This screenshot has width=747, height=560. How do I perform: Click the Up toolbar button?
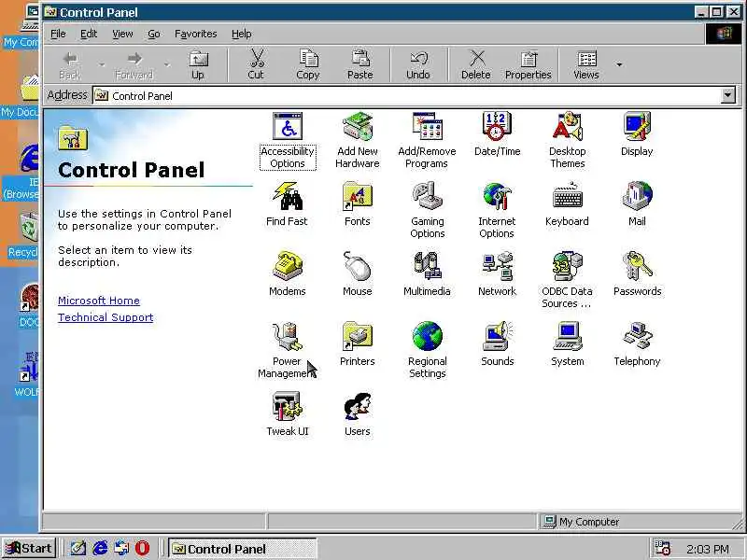click(x=198, y=65)
